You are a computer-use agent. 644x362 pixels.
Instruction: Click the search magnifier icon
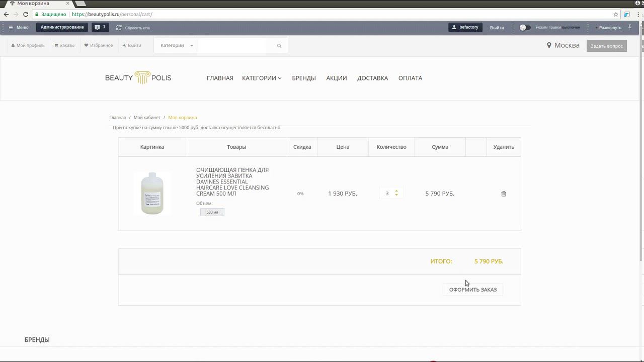click(279, 46)
